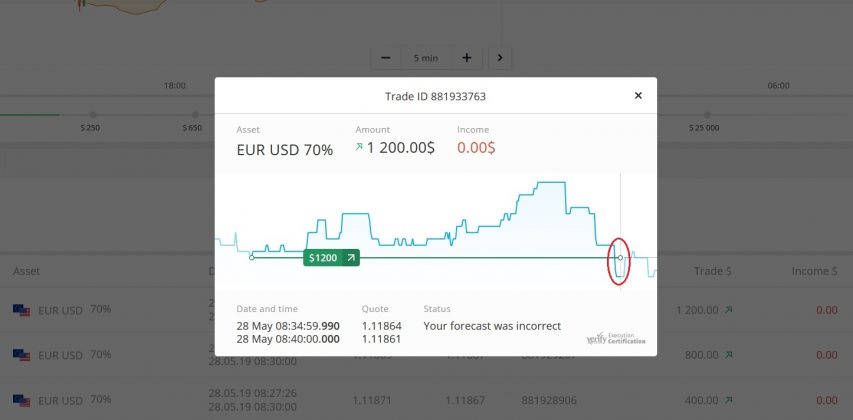
Task: Click the plus zoom-in timeframe button
Action: [466, 58]
